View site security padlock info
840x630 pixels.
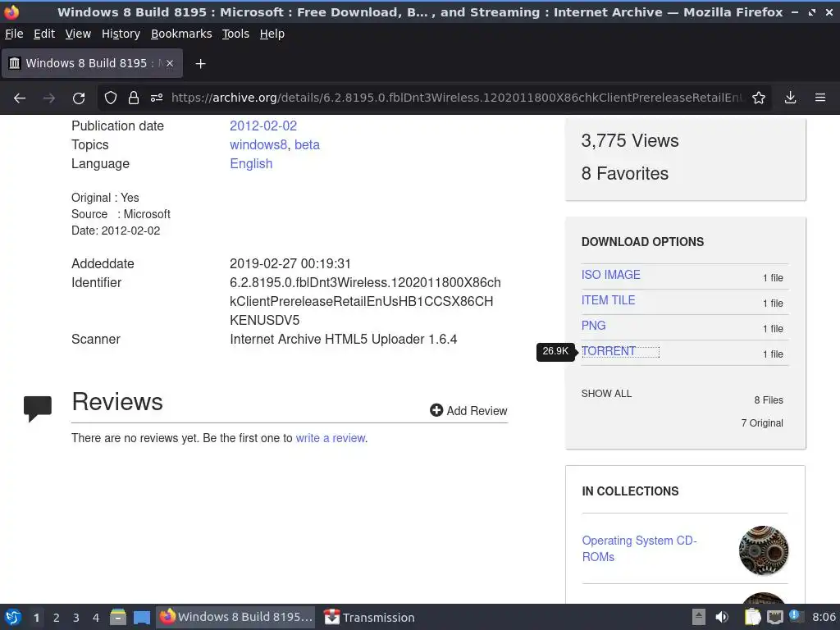point(134,98)
